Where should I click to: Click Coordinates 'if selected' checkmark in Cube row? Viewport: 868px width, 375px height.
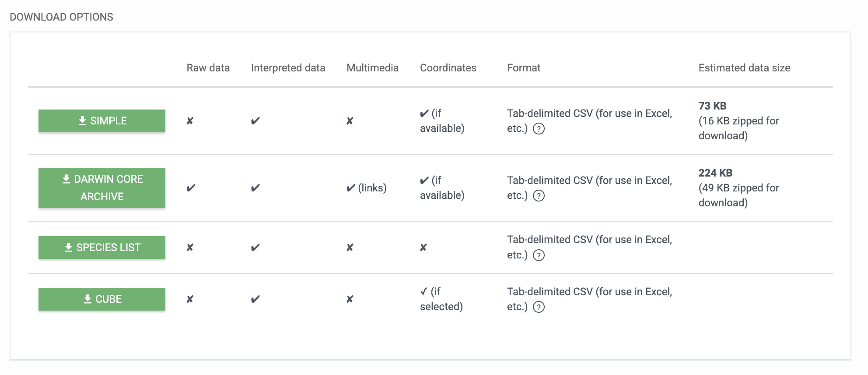click(423, 292)
